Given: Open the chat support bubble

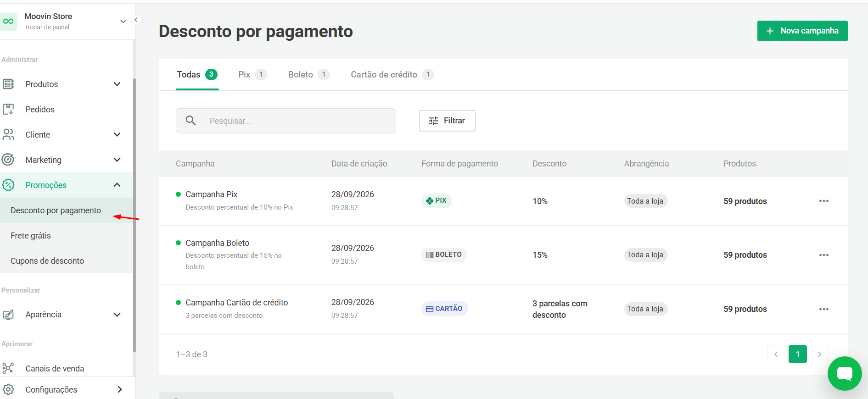Looking at the screenshot, I should click(x=845, y=373).
